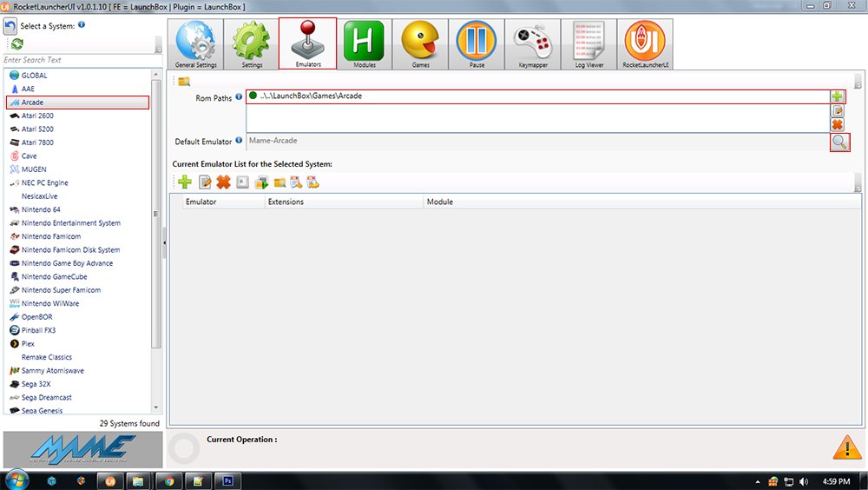Add a new rom path with green plus
Image resolution: width=868 pixels, height=490 pixels.
pyautogui.click(x=837, y=96)
